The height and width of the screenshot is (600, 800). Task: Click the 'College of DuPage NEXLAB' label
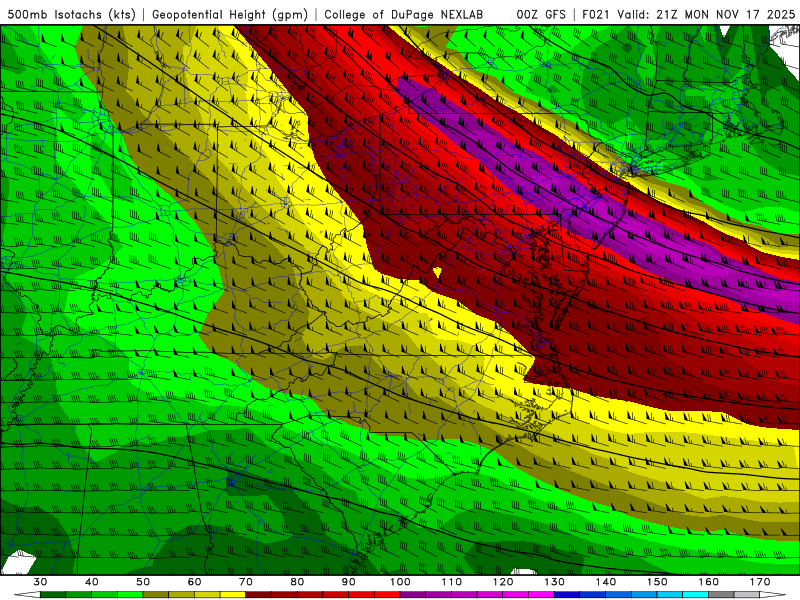(404, 15)
